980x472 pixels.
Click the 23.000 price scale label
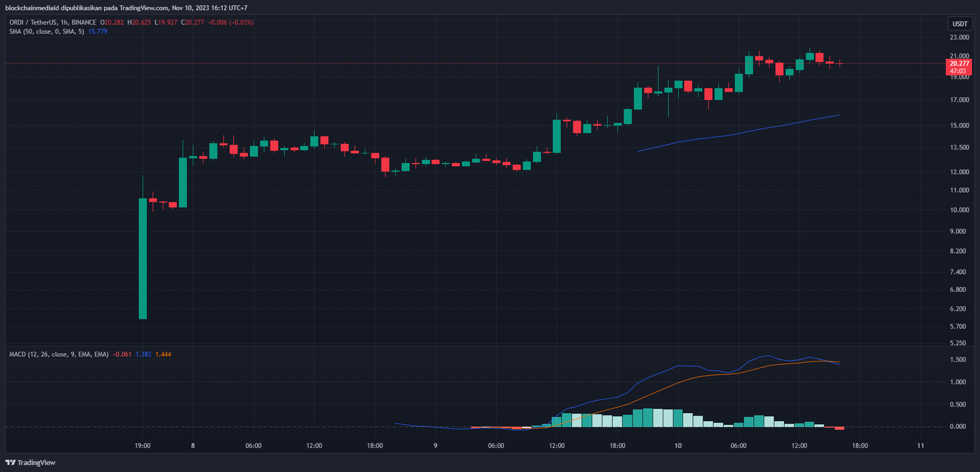959,37
